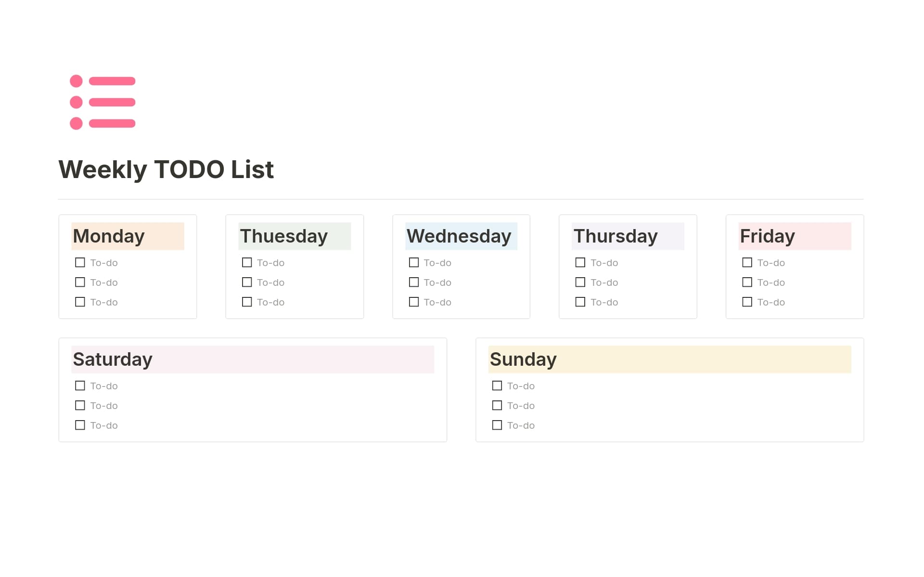
Task: Check the second To-do under Sunday
Action: 497,405
